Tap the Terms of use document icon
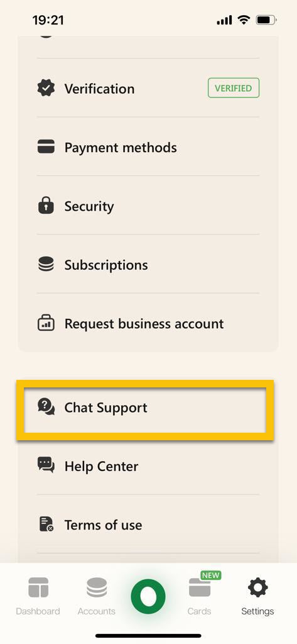This screenshot has width=297, height=644. pos(46,524)
